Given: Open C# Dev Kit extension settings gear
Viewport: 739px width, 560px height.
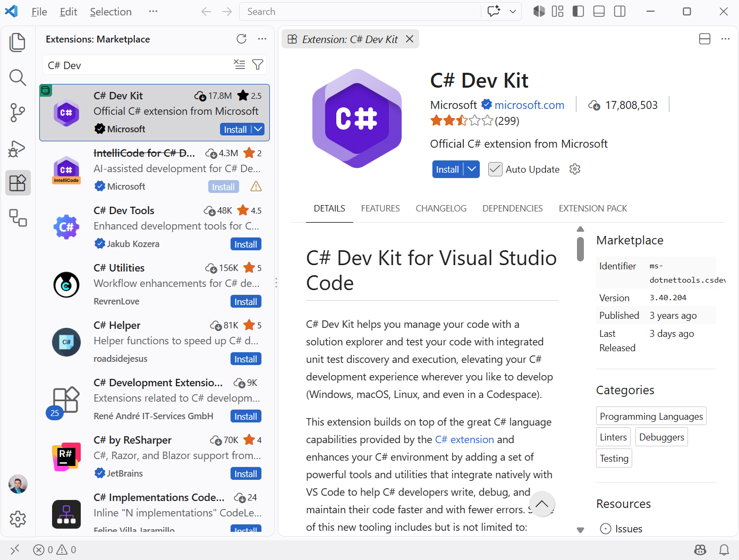Looking at the screenshot, I should click(x=575, y=169).
